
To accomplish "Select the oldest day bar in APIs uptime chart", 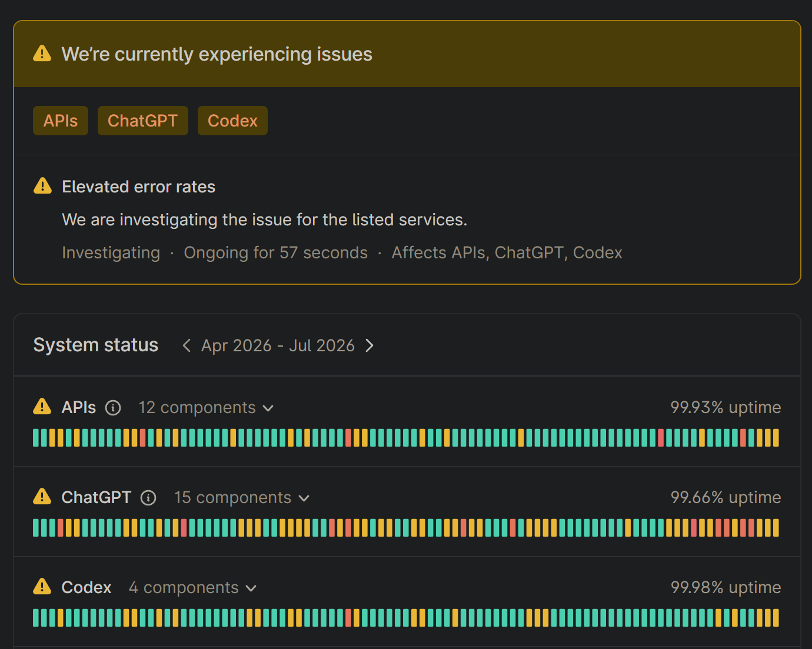I will [36, 438].
